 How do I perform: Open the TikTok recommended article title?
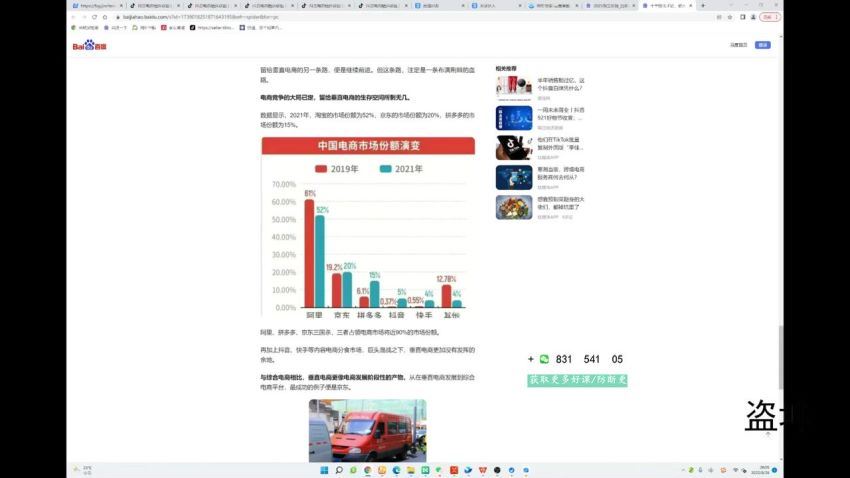[560, 144]
